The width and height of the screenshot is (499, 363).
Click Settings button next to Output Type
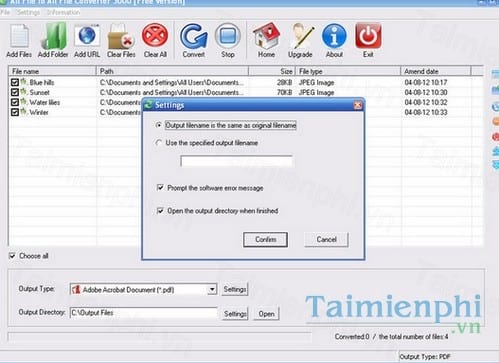(x=235, y=289)
